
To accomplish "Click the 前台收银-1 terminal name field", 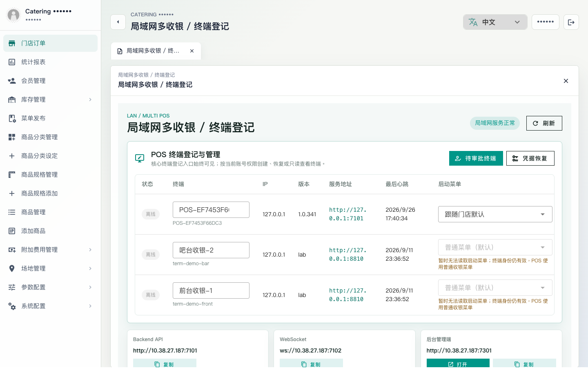I will tap(211, 291).
